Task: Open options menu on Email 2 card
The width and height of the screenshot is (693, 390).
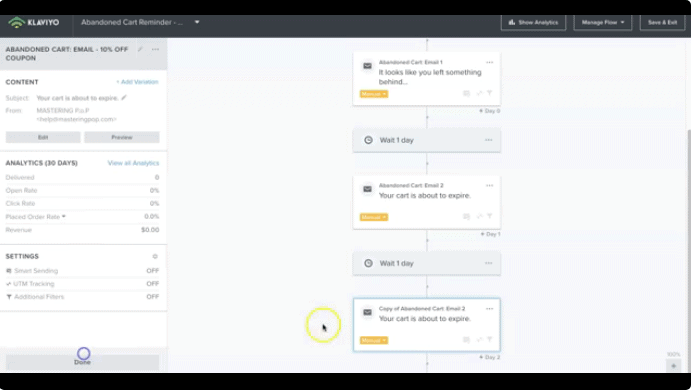Action: point(489,186)
